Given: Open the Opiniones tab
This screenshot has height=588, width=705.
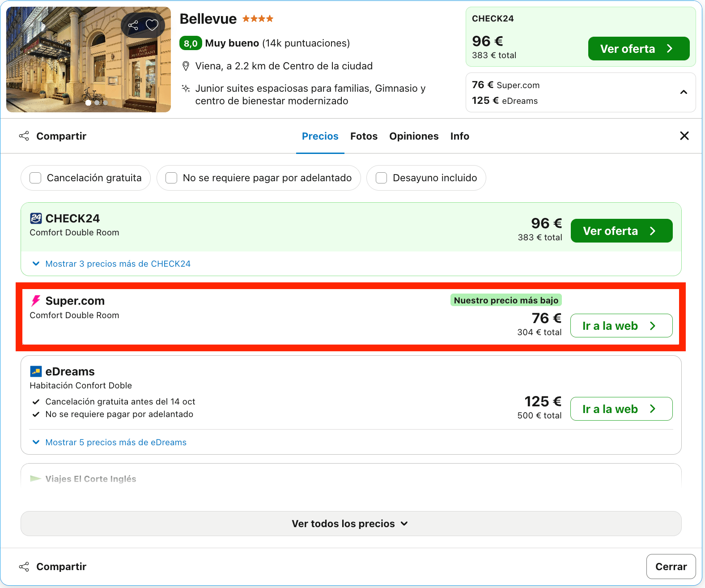Looking at the screenshot, I should tap(414, 136).
